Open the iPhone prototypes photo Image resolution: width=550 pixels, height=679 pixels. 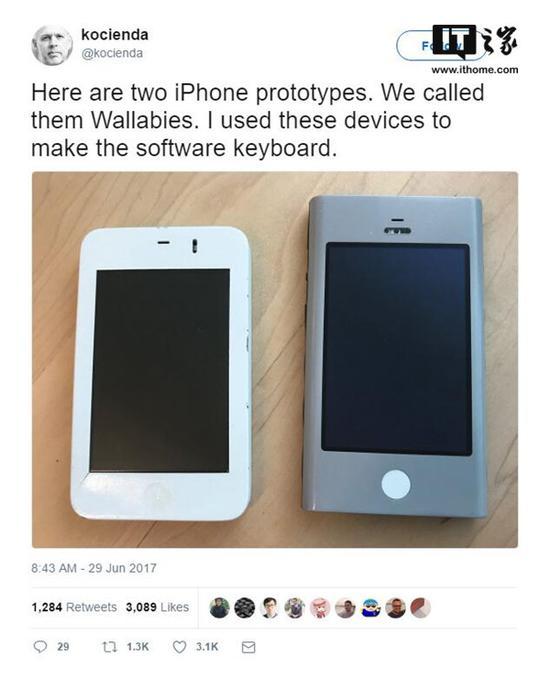[275, 360]
